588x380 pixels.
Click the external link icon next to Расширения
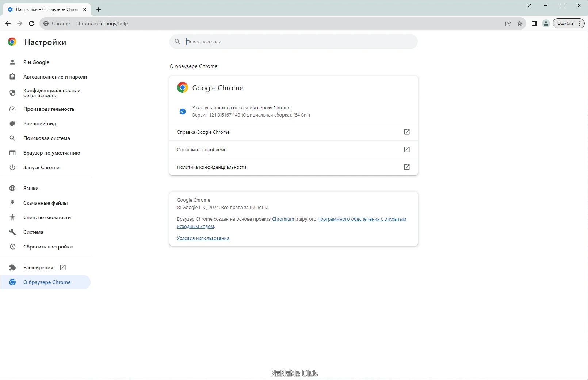(63, 267)
